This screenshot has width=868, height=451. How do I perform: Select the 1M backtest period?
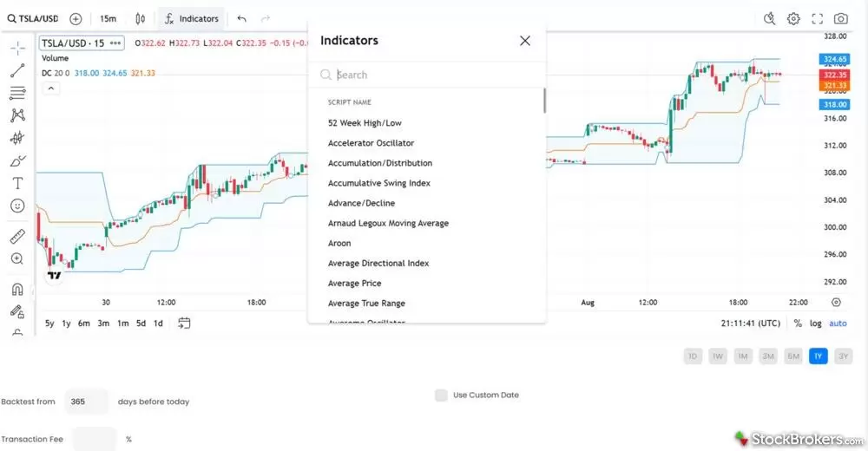tap(743, 356)
